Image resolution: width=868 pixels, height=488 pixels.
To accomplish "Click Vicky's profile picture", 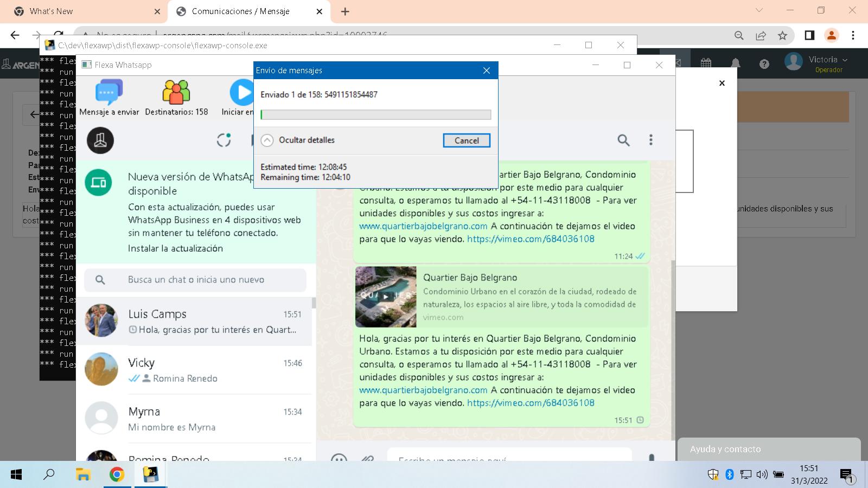I will 101,369.
